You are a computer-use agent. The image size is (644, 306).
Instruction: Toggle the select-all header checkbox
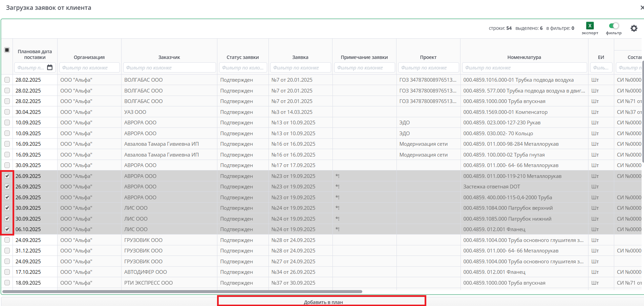[7, 50]
